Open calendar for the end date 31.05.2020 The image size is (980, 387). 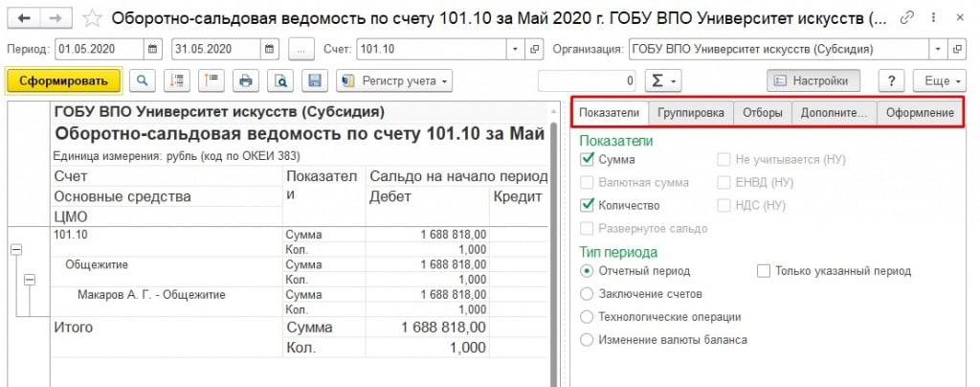[269, 49]
